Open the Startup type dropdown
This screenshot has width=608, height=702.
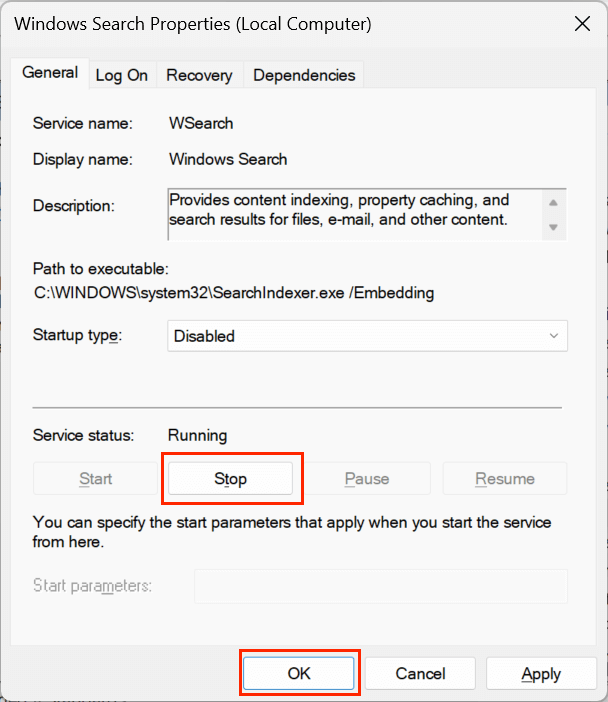pos(367,336)
